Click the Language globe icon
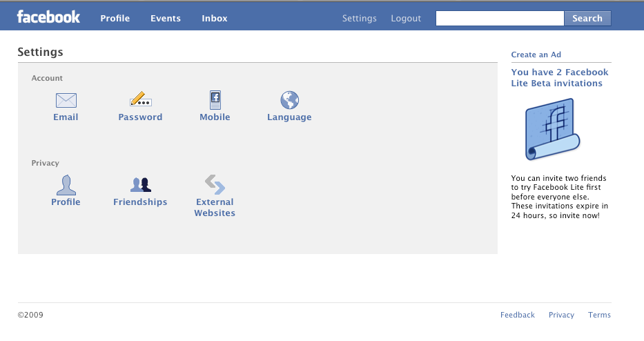644x341 pixels. [289, 100]
